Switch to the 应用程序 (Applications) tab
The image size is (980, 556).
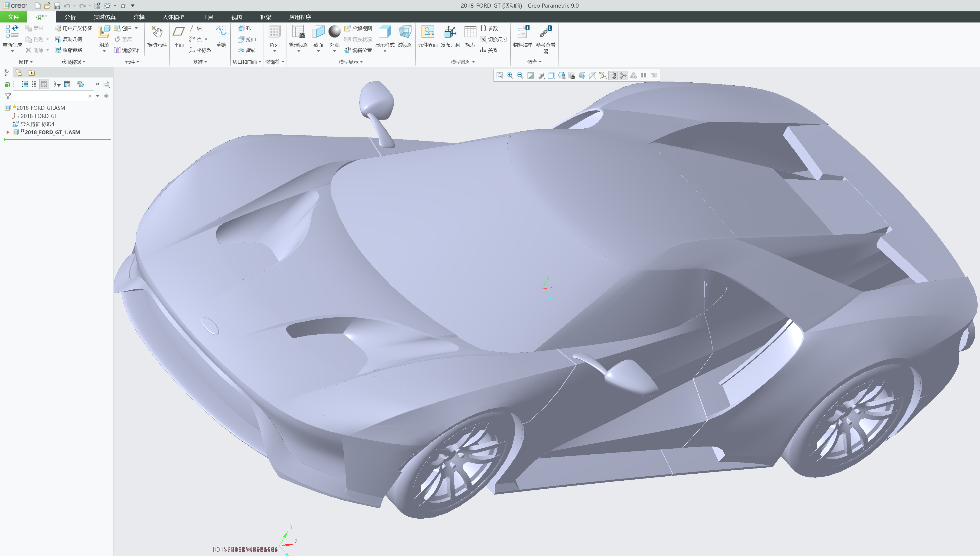click(300, 17)
